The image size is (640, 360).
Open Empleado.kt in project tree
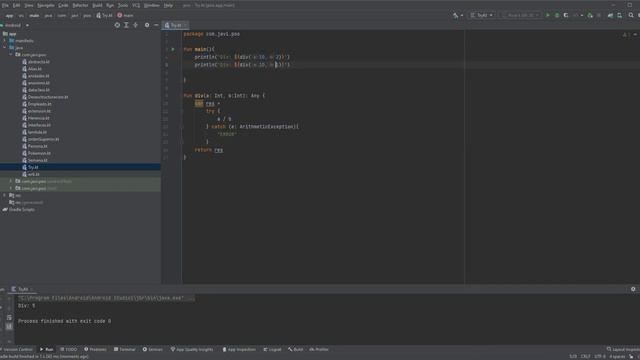click(37, 104)
